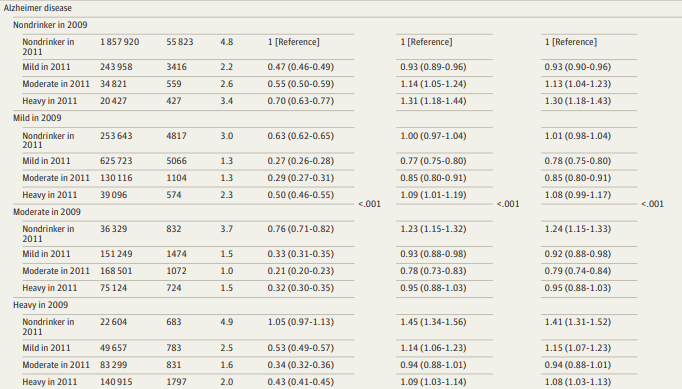Image resolution: width=682 pixels, height=389 pixels.
Task: Select the ratio '1.15 (1.07-1.23)'
Action: pos(578,348)
